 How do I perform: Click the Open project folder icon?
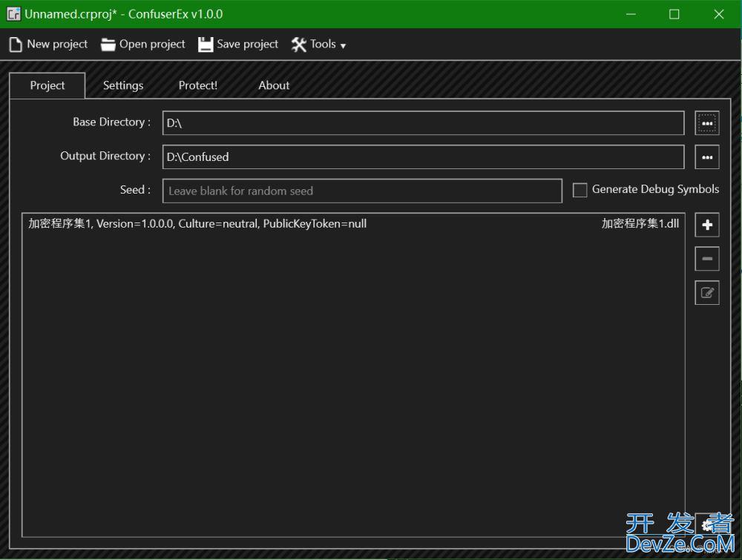(108, 45)
